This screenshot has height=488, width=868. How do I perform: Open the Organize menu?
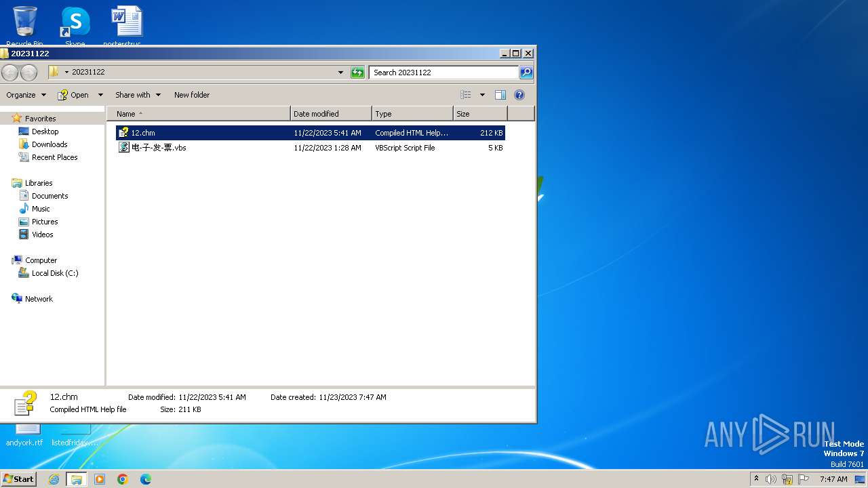(x=26, y=95)
